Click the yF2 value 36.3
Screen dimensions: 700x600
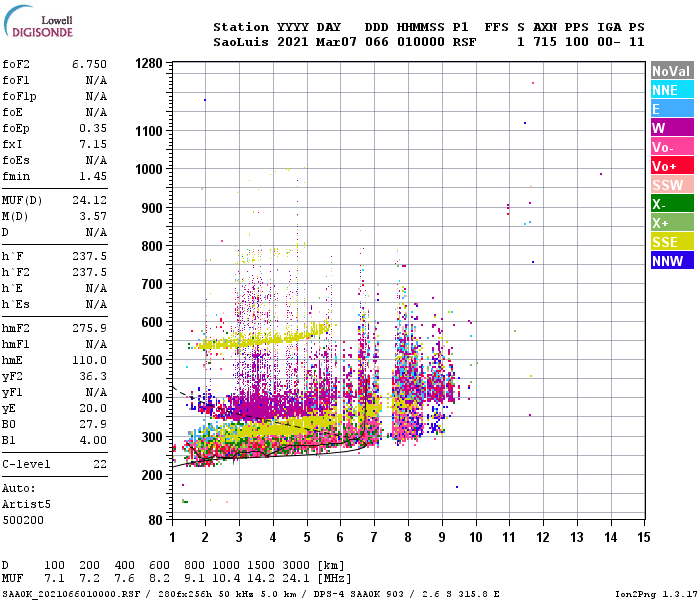[93, 376]
